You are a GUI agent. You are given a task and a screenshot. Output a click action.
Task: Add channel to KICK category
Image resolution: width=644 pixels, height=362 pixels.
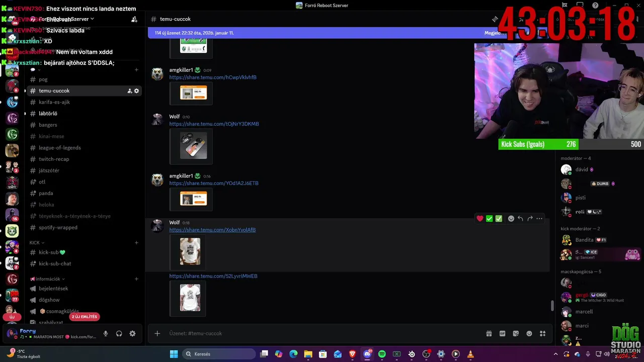[136, 242]
